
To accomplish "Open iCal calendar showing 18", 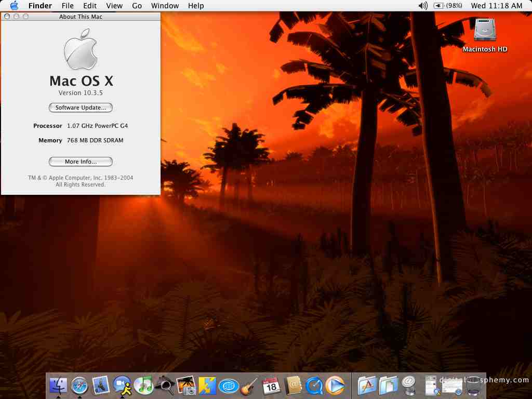I will [271, 386].
